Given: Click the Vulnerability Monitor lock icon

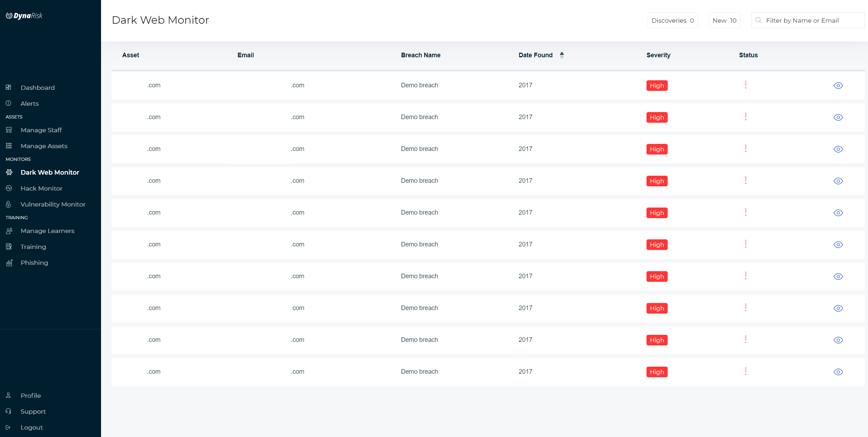Looking at the screenshot, I should [8, 204].
